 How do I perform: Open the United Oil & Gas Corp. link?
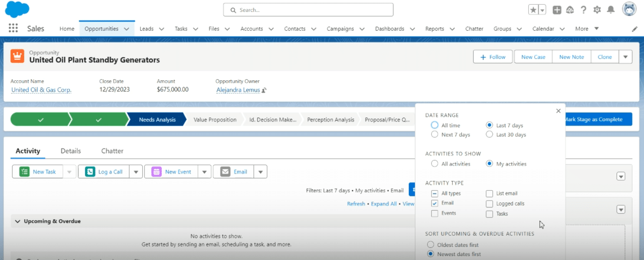(41, 90)
